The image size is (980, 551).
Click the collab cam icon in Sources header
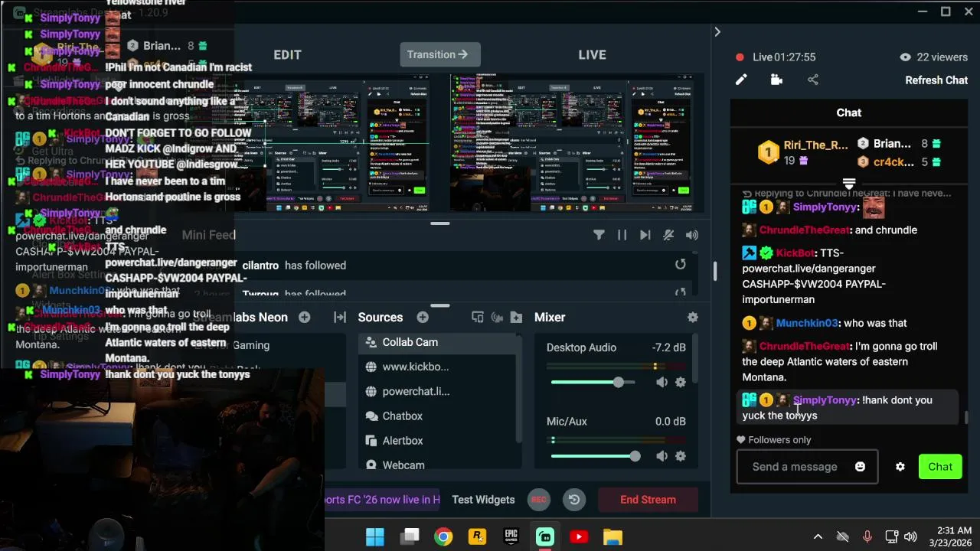[497, 317]
